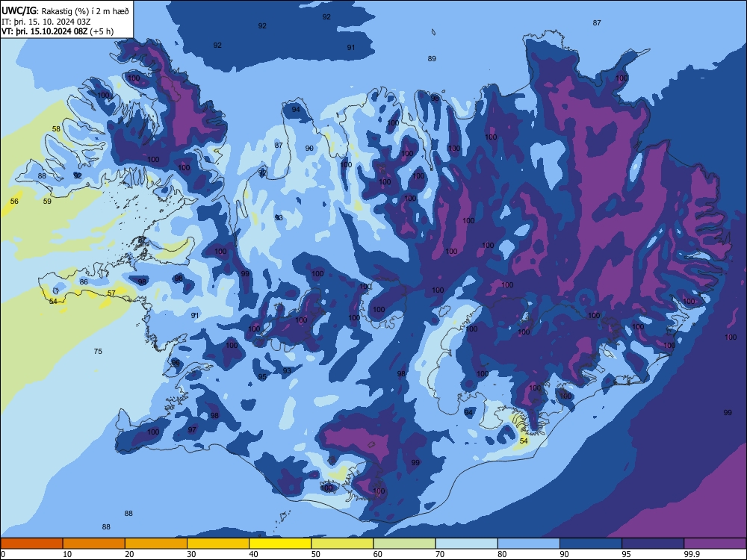The image size is (747, 560).
Task: Click the dark indigo 95–99.9 legend swatch
Action: (653, 544)
